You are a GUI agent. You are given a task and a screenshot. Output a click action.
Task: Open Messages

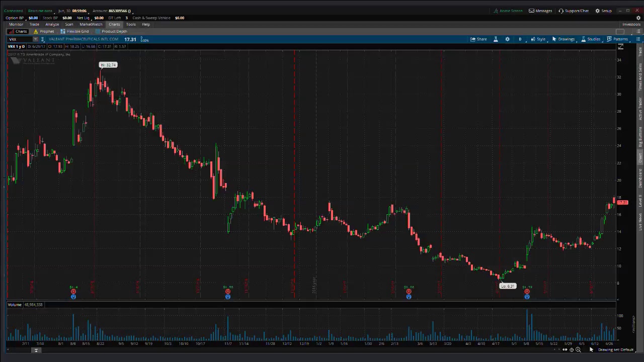[x=540, y=11]
